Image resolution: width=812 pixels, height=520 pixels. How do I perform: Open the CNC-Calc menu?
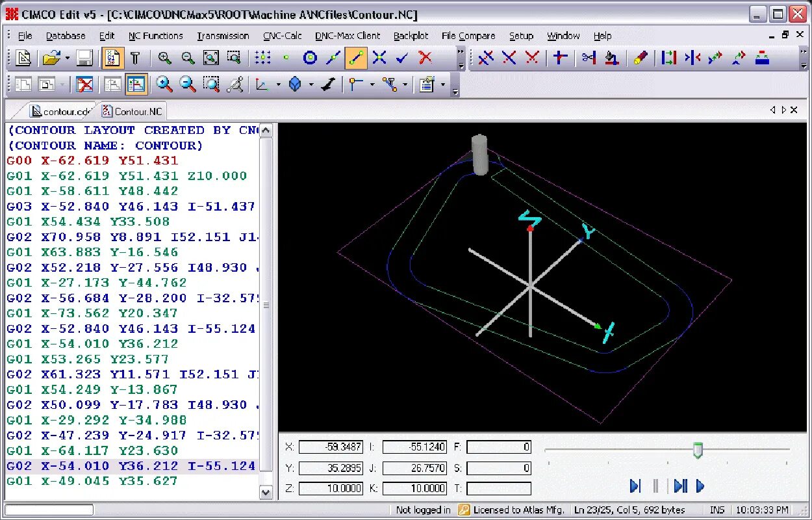pos(283,36)
